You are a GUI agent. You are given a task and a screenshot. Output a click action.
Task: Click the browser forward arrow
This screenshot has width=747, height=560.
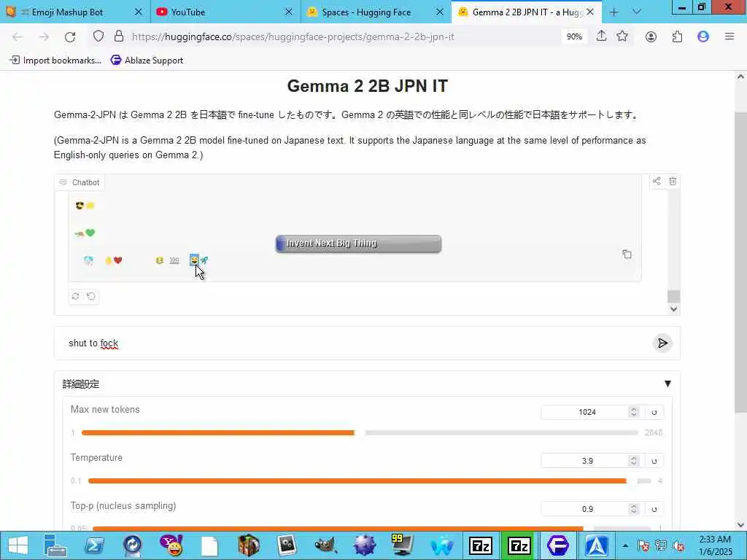pyautogui.click(x=44, y=36)
